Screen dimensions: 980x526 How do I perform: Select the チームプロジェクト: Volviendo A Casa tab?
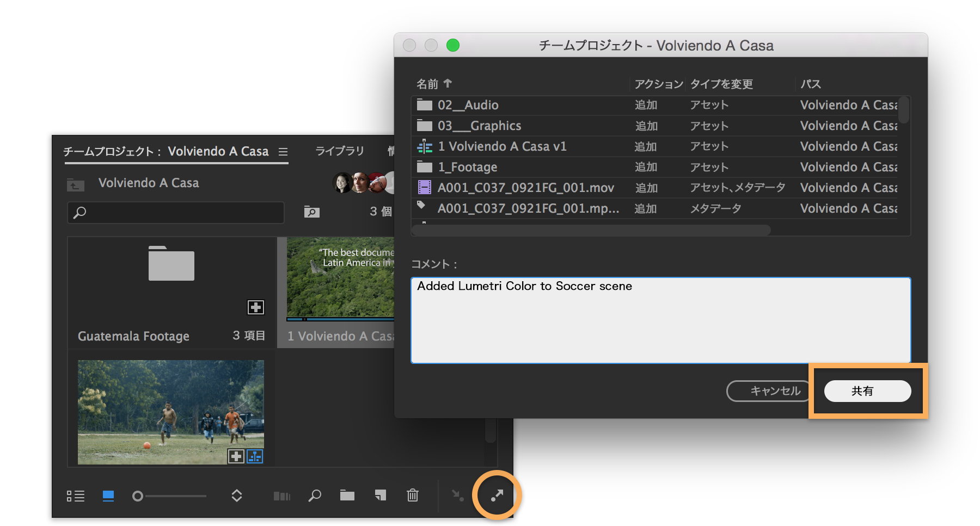(166, 151)
